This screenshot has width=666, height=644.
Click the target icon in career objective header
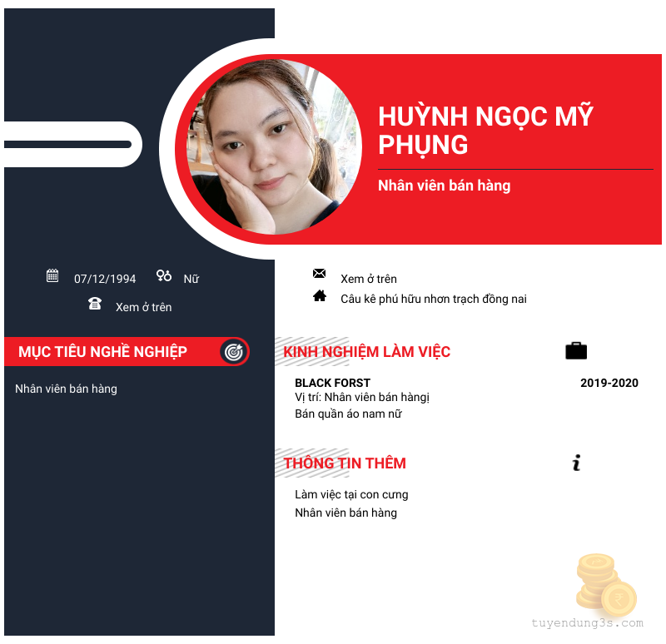coord(234,351)
